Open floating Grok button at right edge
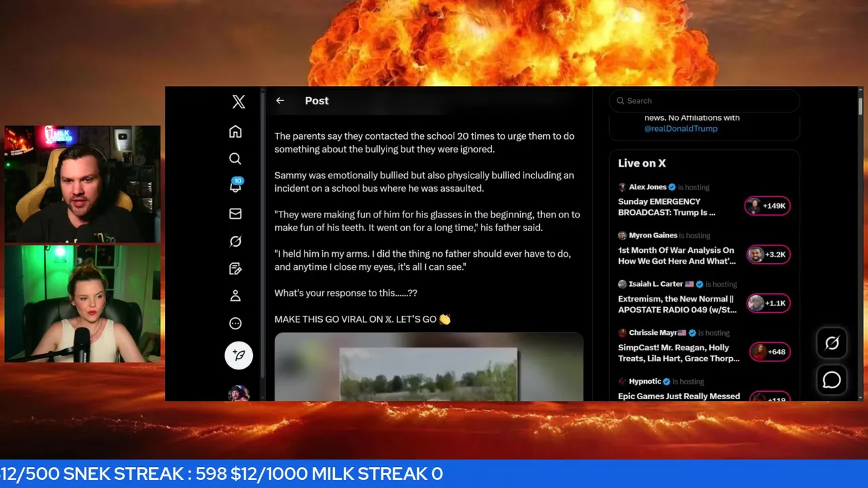The height and width of the screenshot is (488, 868). [x=832, y=344]
